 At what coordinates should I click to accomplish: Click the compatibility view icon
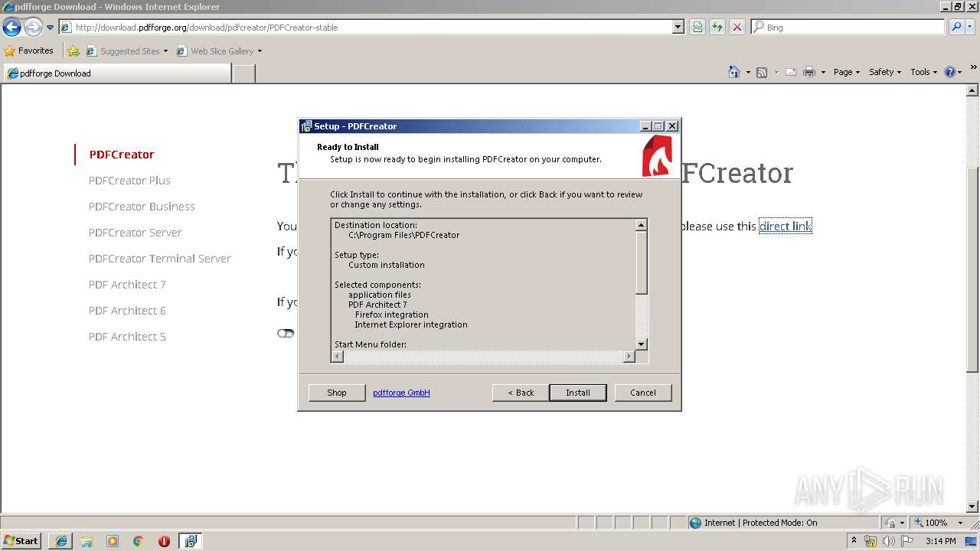(x=697, y=27)
